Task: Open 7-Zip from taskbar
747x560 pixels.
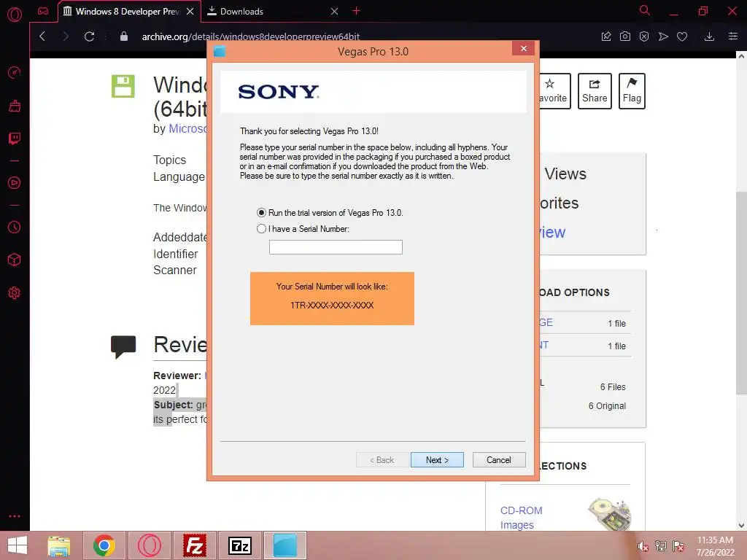Action: pos(239,545)
